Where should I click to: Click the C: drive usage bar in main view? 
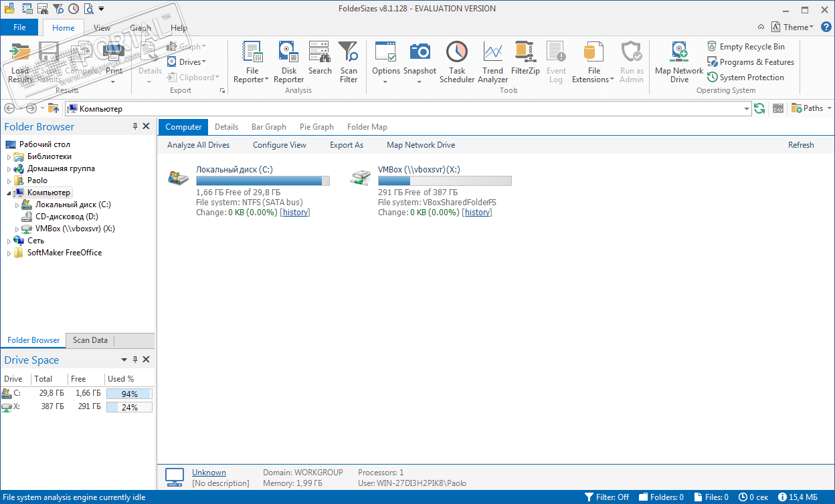click(x=263, y=180)
